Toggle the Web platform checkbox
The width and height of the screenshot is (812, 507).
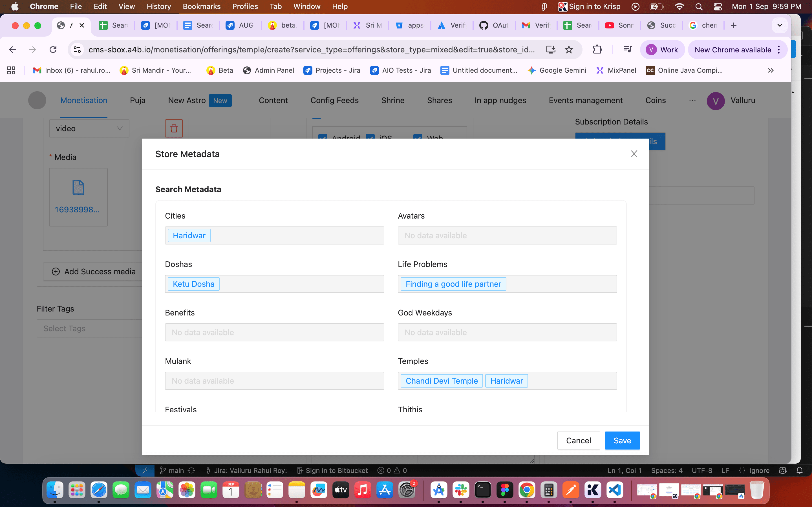pos(418,138)
